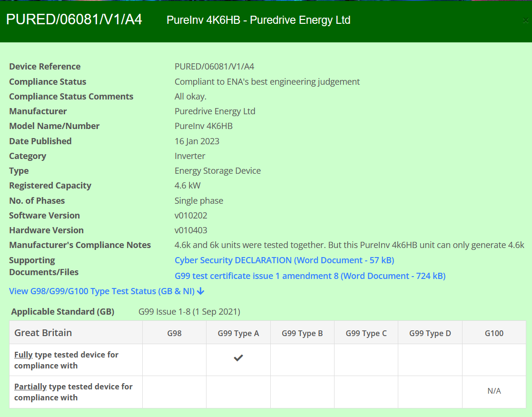532x417 pixels.
Task: Close the PURED/06081/V1/A4 device dialog
Action: point(525,20)
